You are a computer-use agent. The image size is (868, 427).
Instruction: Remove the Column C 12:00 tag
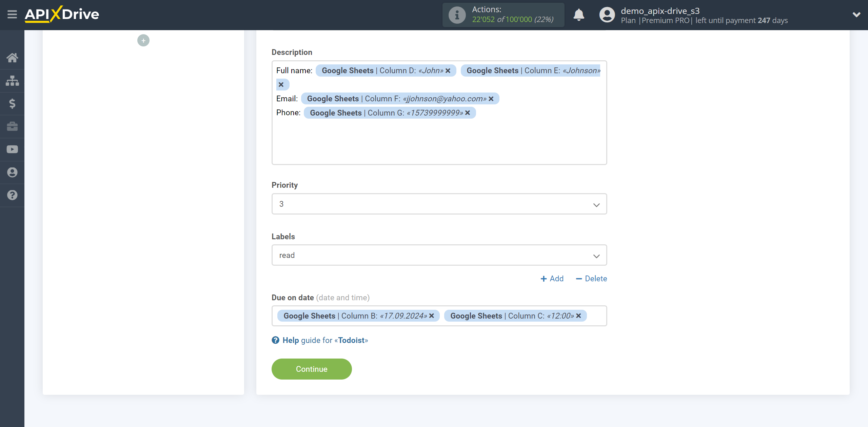click(579, 316)
